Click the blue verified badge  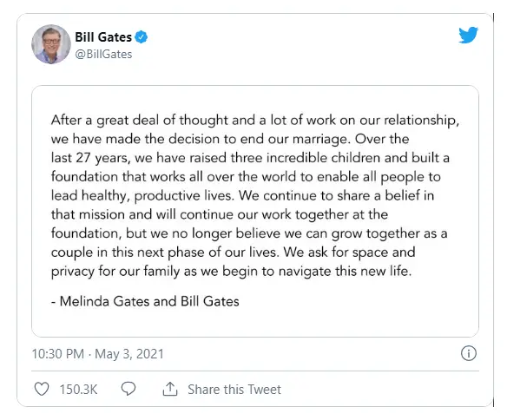point(141,36)
